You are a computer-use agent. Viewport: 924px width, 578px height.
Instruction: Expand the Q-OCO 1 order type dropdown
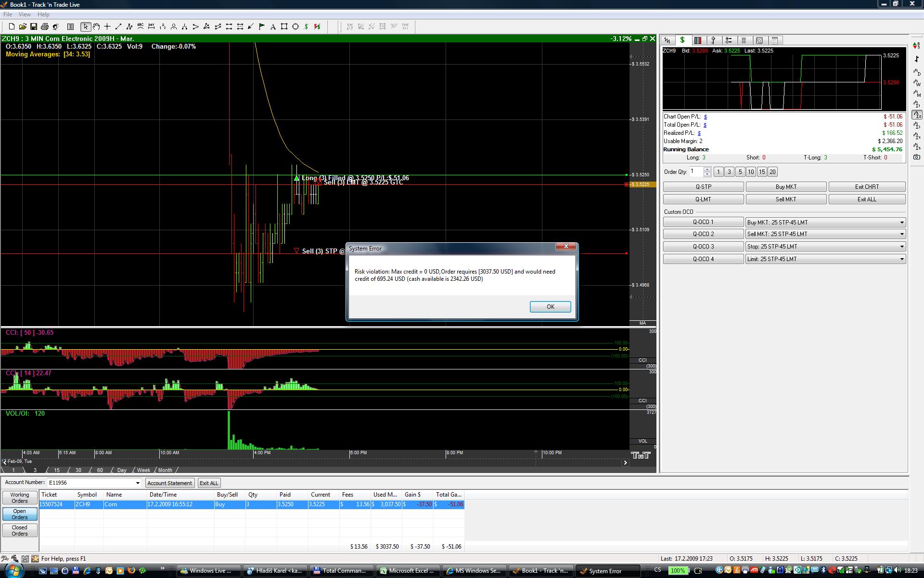point(902,223)
